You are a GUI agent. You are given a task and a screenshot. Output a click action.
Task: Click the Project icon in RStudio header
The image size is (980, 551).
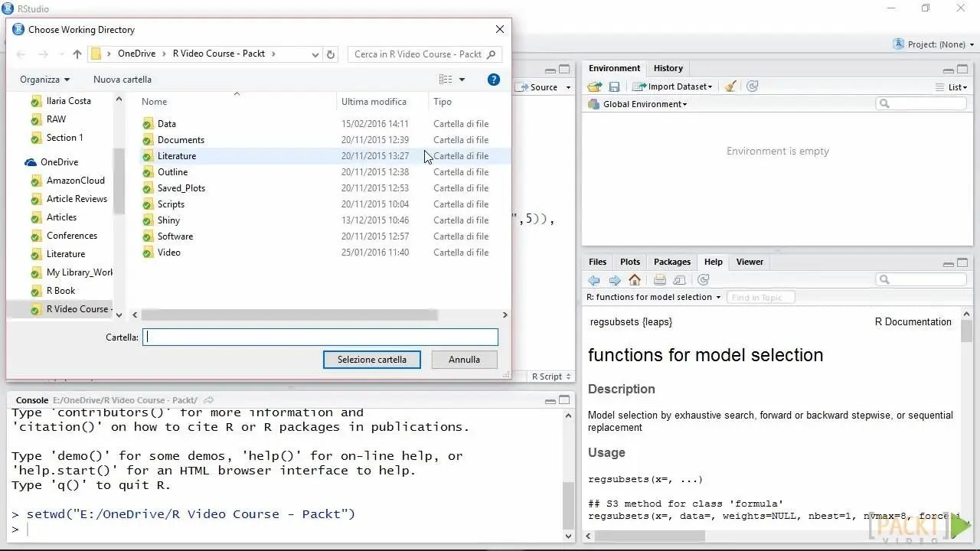tap(899, 44)
